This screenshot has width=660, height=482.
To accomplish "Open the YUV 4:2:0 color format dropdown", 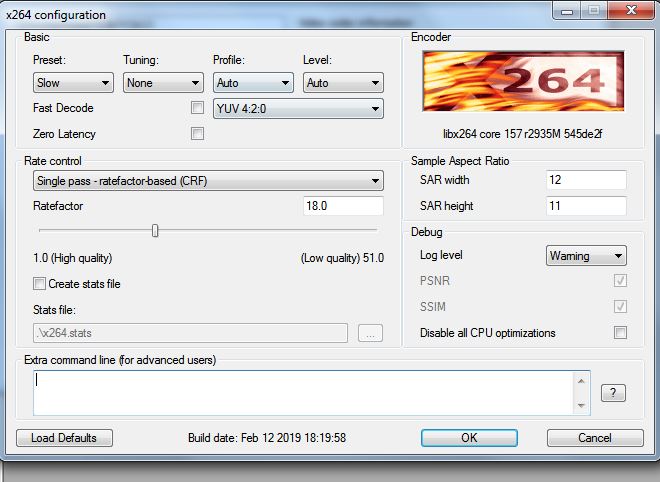I will [x=298, y=109].
